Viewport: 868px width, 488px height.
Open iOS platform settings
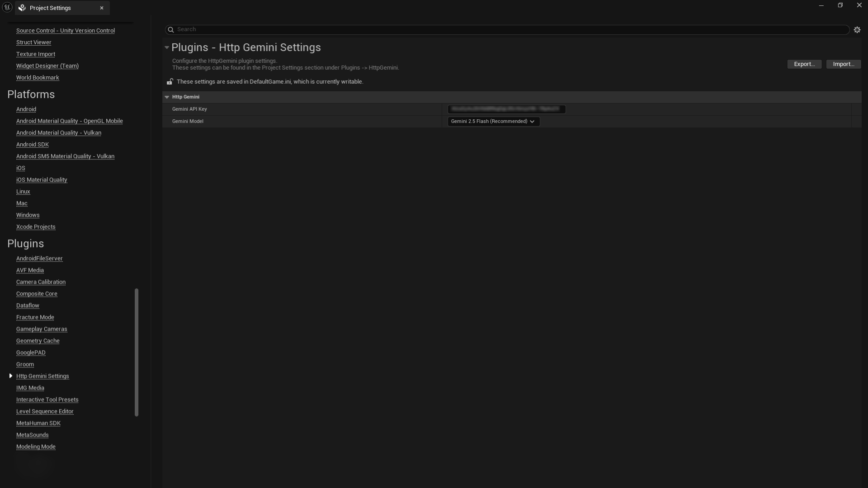click(x=21, y=168)
